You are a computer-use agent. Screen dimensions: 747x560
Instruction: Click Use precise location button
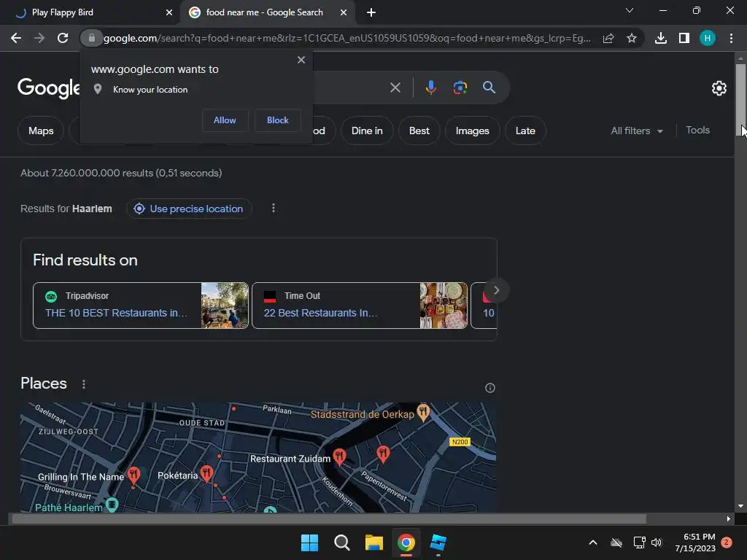coord(189,209)
